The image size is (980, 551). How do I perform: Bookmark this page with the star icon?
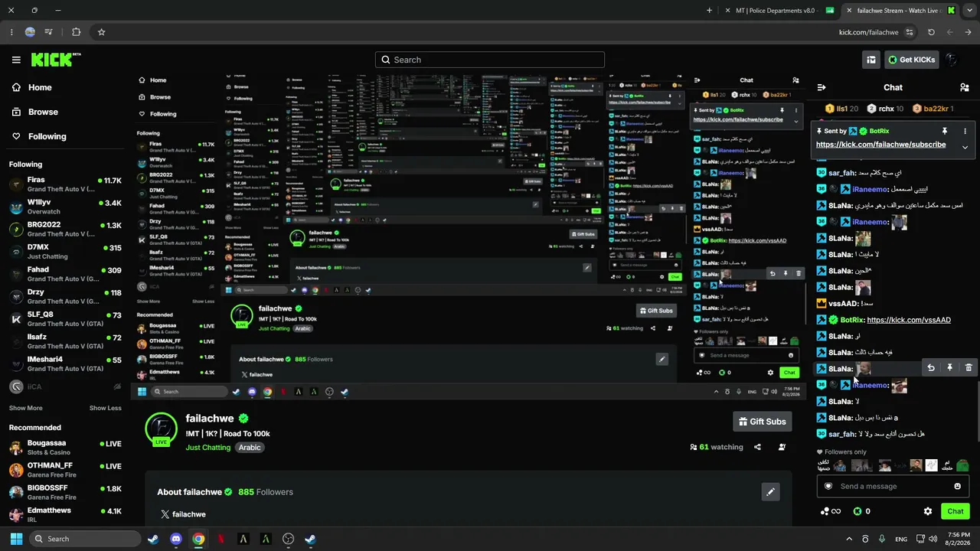click(x=101, y=32)
